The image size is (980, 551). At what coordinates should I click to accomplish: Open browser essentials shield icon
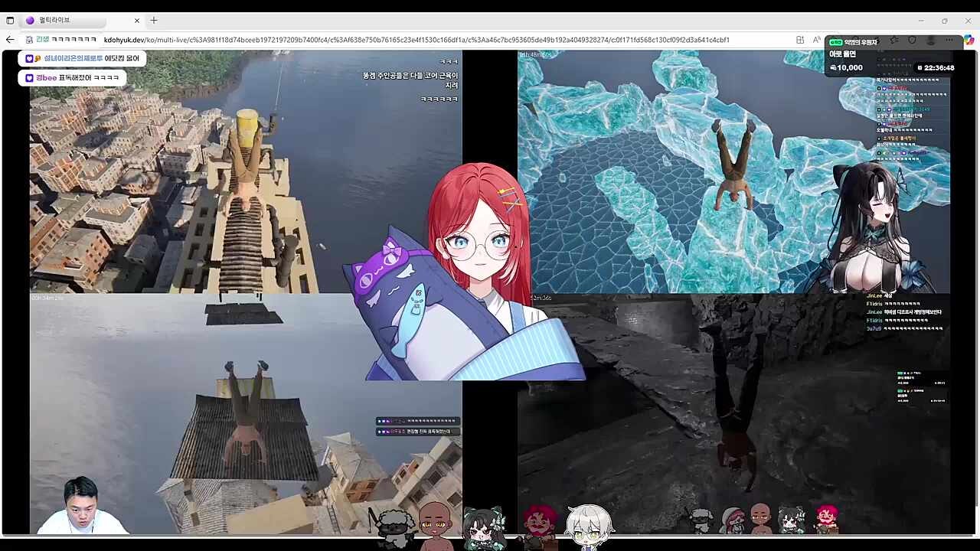click(x=912, y=40)
